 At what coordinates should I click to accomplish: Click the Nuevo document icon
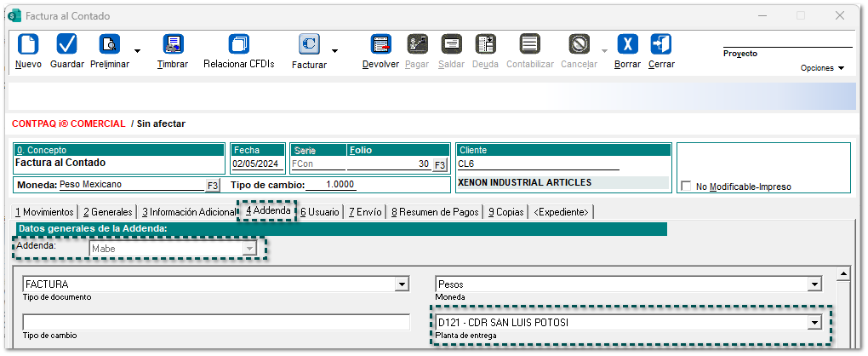click(28, 45)
